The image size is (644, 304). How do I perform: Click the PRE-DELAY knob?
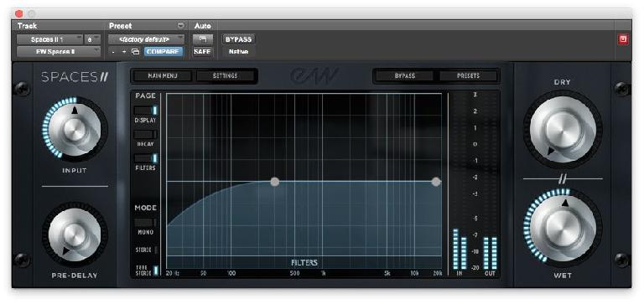[75, 234]
